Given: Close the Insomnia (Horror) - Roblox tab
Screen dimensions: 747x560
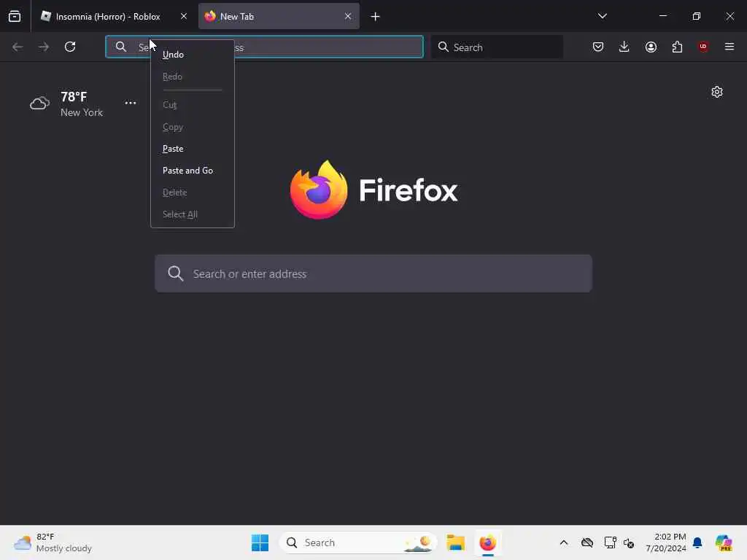Looking at the screenshot, I should tap(184, 16).
